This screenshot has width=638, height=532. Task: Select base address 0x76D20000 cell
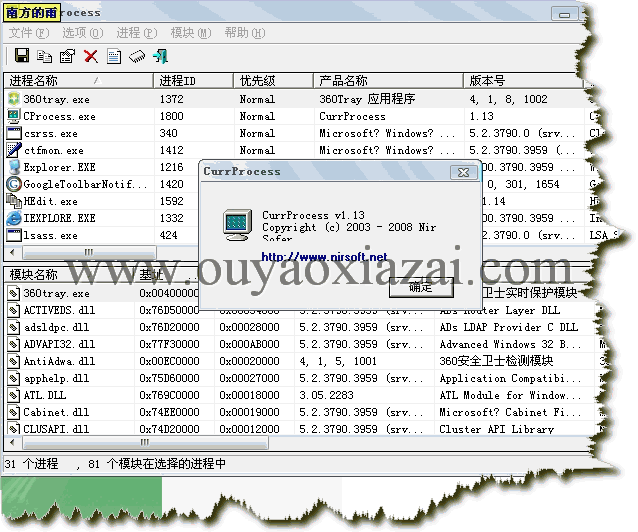click(x=169, y=327)
